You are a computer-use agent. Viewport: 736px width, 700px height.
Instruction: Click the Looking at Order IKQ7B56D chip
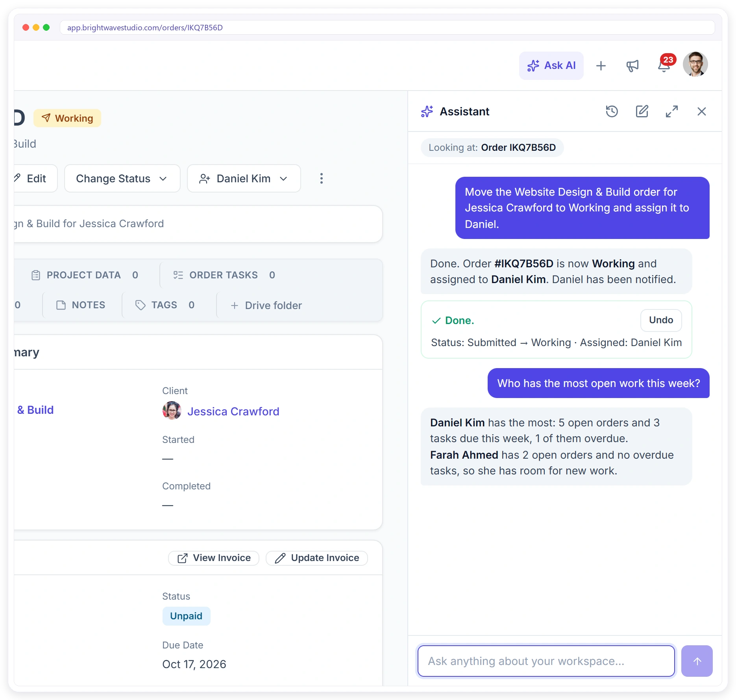(x=492, y=148)
